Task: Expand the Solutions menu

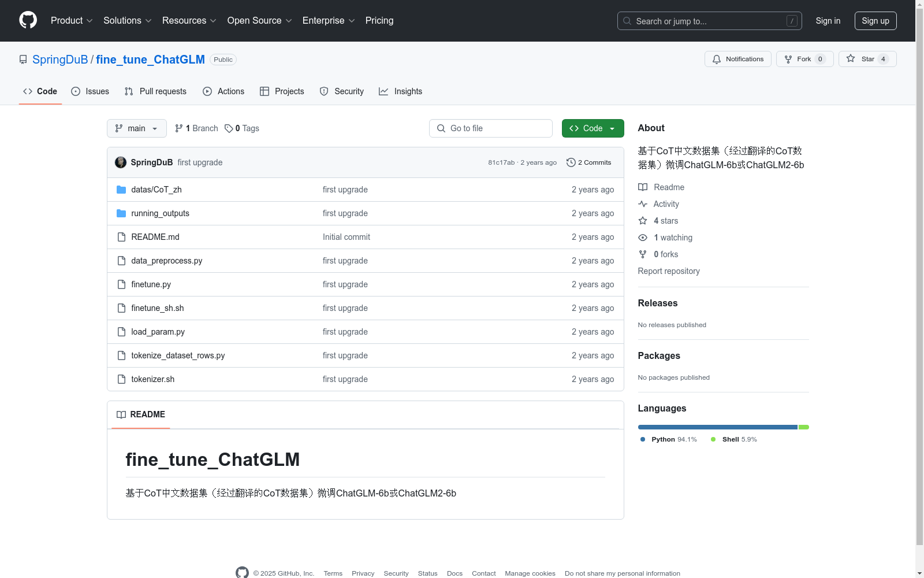Action: pyautogui.click(x=128, y=21)
